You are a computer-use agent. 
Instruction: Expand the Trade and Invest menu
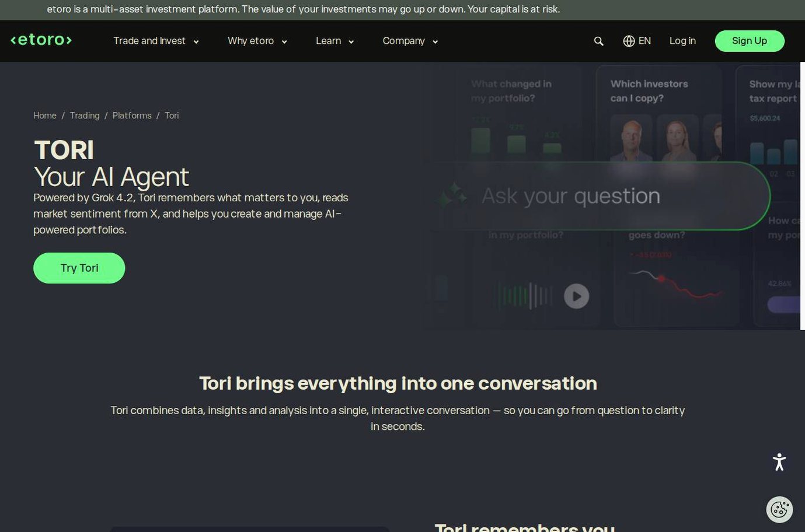pyautogui.click(x=156, y=41)
